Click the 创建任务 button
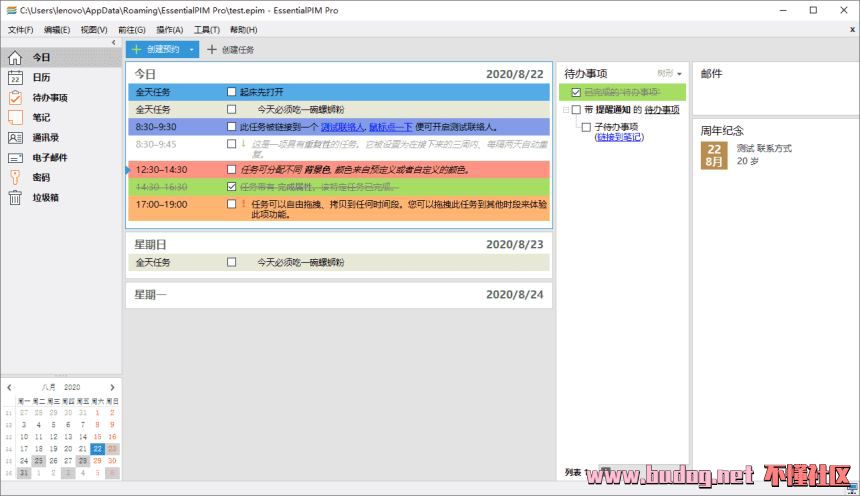Screen dimensions: 860x496 [230, 49]
